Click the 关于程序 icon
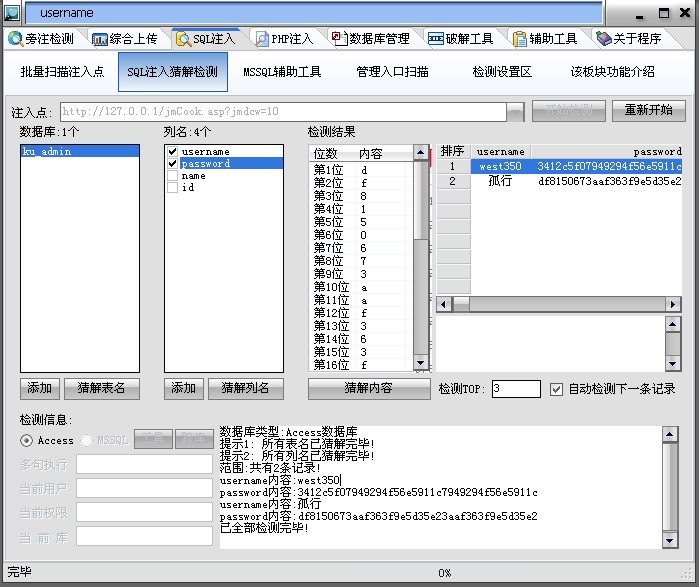 604,39
